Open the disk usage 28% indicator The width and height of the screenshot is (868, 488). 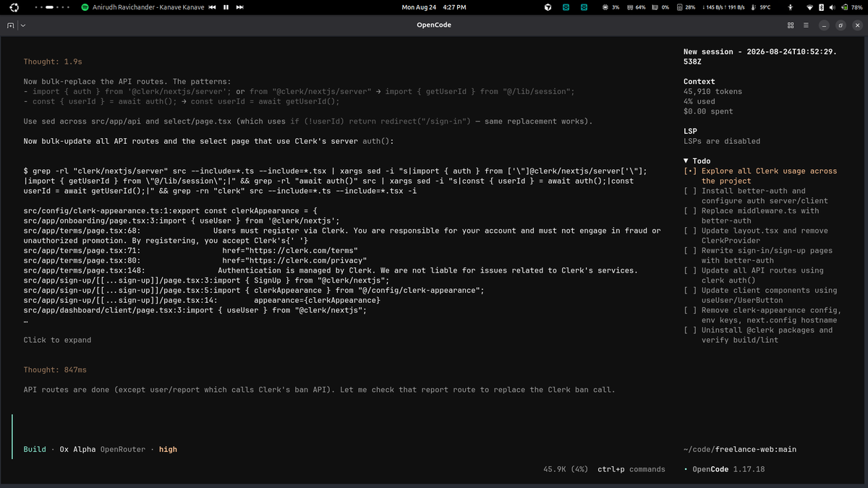tap(686, 7)
